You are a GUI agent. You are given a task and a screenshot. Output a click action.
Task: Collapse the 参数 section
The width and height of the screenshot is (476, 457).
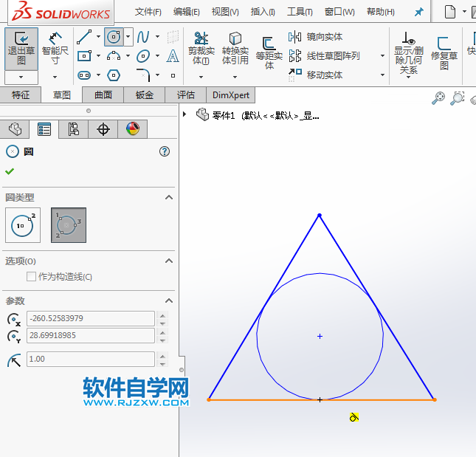(169, 300)
